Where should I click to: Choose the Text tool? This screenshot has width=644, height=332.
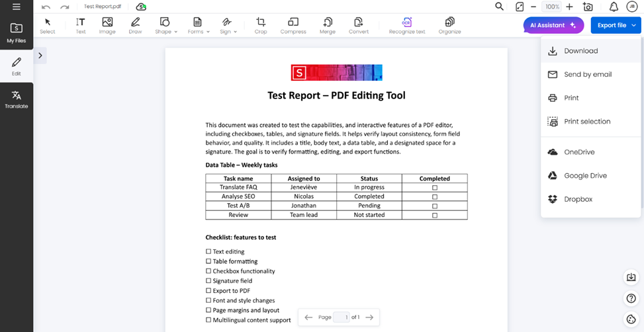81,25
